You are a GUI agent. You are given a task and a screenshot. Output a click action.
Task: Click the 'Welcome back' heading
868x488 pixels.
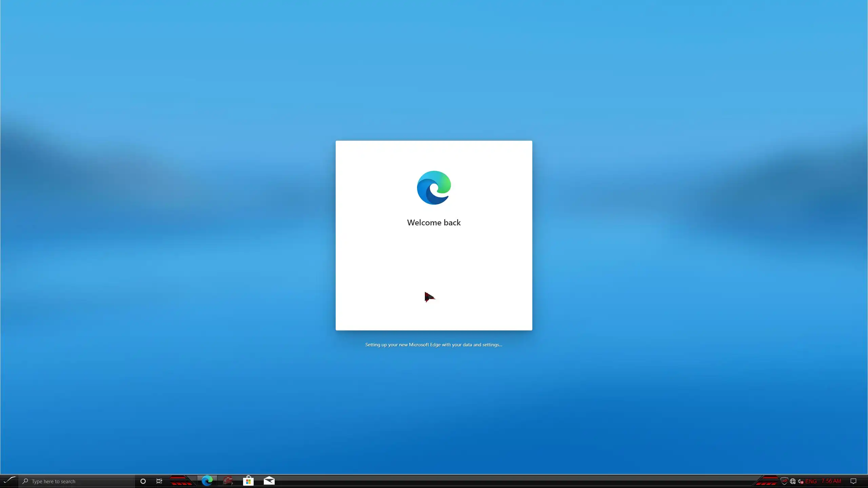pyautogui.click(x=434, y=223)
